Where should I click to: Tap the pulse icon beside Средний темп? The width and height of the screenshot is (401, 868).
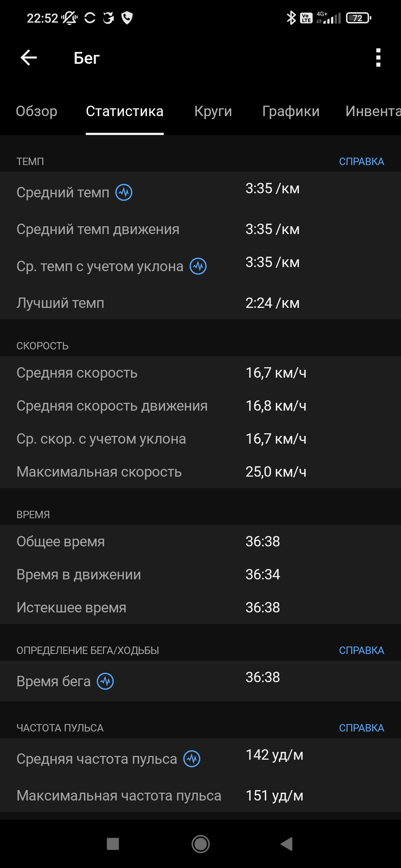124,193
